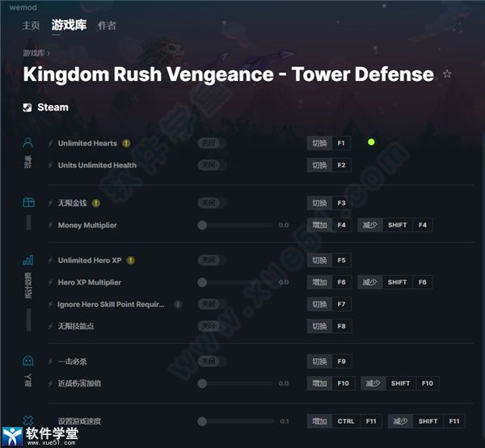Image resolution: width=485 pixels, height=448 pixels.
Task: Enable the 无限金钱 toggle
Action: coord(212,203)
